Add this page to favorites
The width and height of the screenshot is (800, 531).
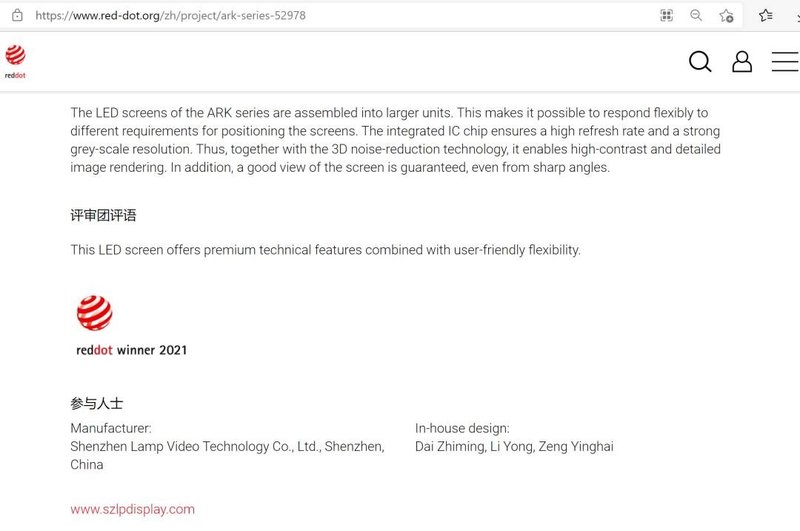pyautogui.click(x=726, y=15)
